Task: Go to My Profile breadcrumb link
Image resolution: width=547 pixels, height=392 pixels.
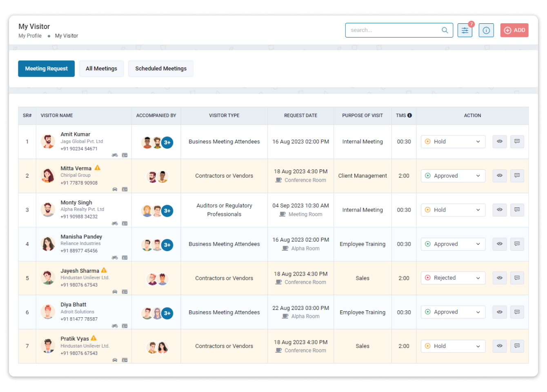Action: tap(30, 36)
